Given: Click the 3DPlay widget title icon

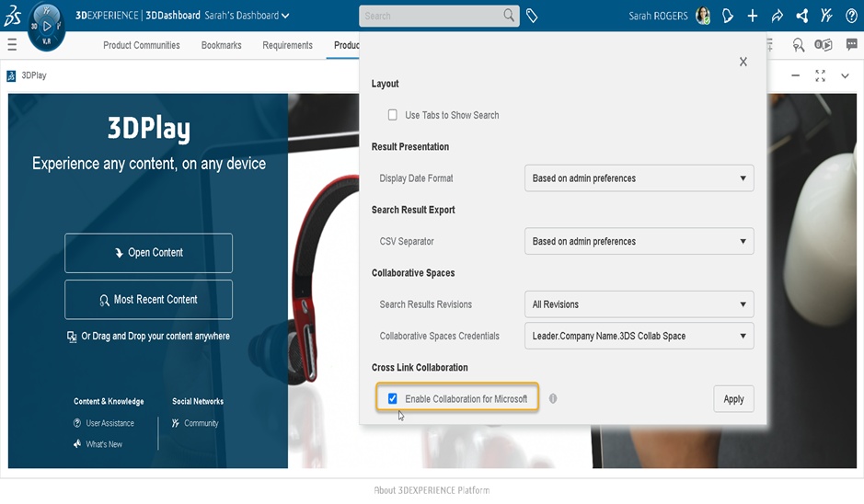Looking at the screenshot, I should point(11,75).
